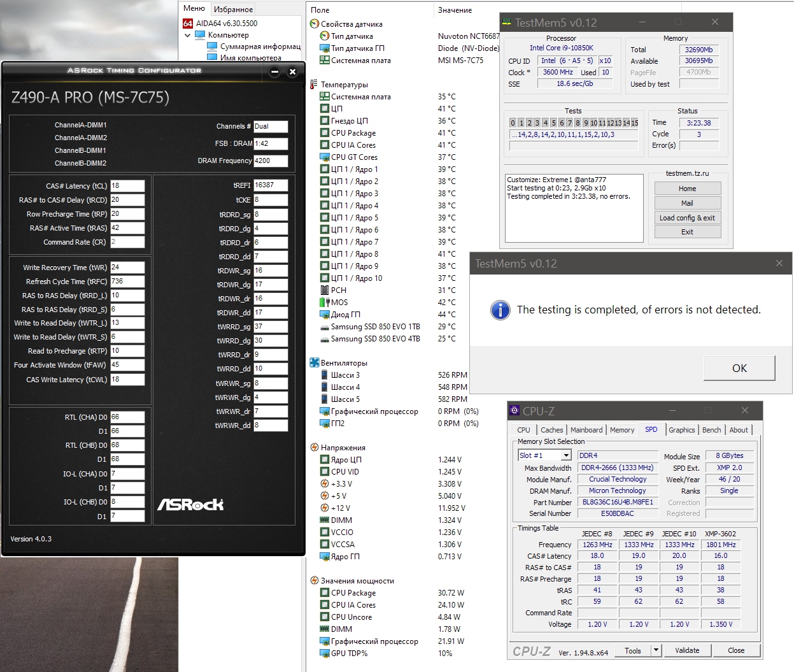Select the CPU Package temperature row icon
Screen dimensions: 794x672
(x=324, y=133)
